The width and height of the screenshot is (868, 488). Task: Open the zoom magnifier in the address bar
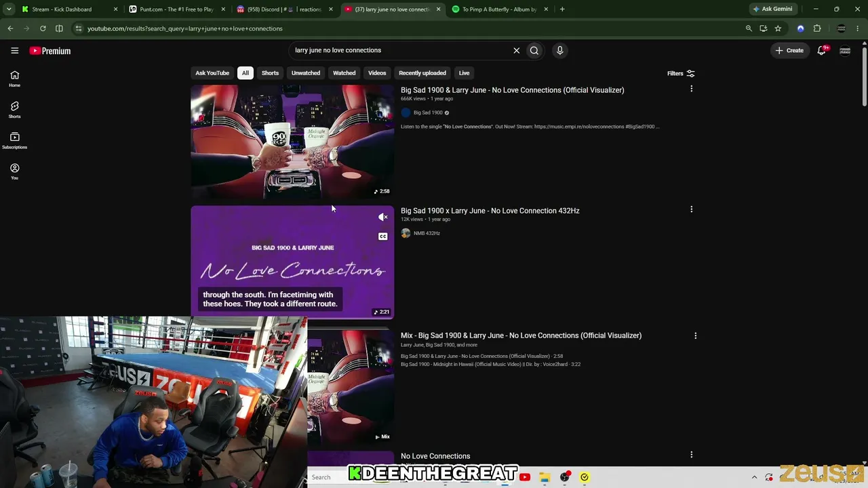pos(749,28)
